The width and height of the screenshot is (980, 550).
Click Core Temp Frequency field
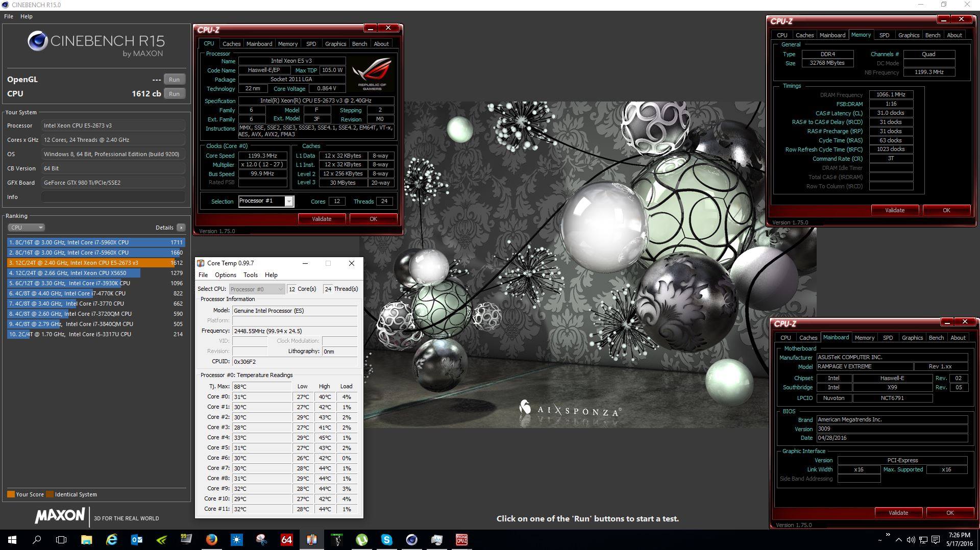pyautogui.click(x=295, y=331)
